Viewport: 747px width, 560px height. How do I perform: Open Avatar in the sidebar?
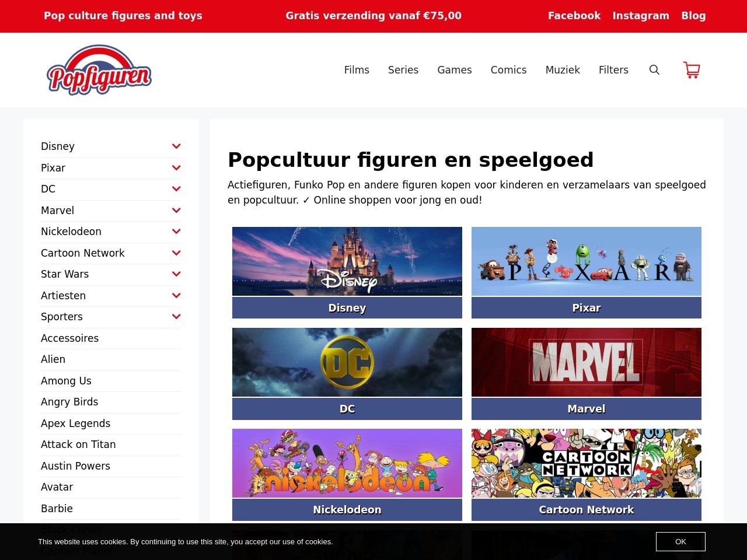coord(57,487)
